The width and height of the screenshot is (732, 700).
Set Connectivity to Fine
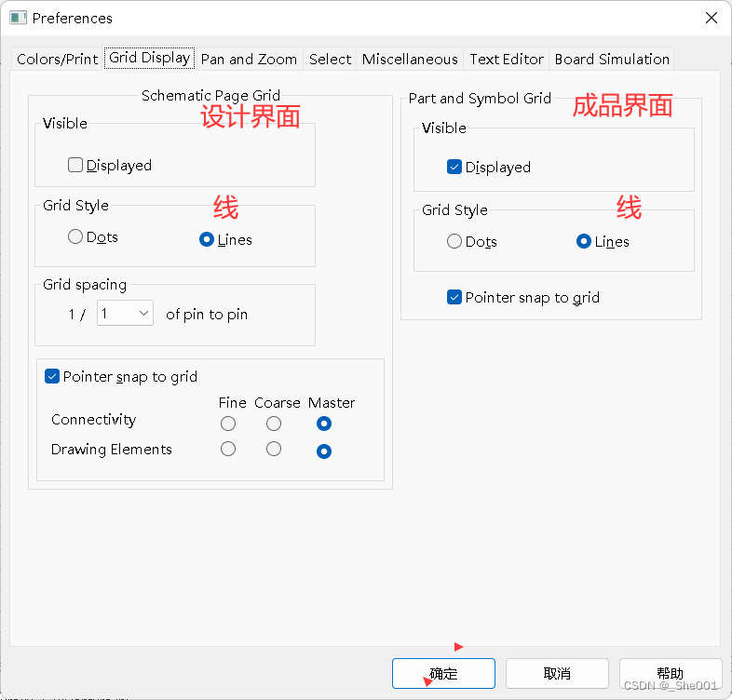[x=228, y=424]
